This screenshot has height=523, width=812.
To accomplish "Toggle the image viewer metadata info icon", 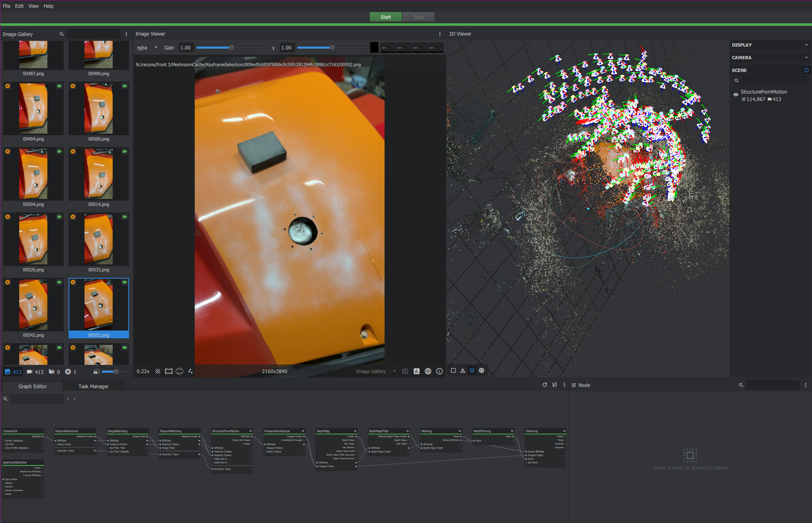I will tap(439, 371).
